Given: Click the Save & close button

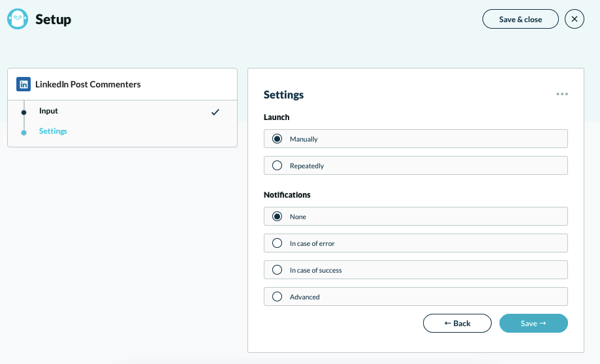Looking at the screenshot, I should (x=520, y=19).
